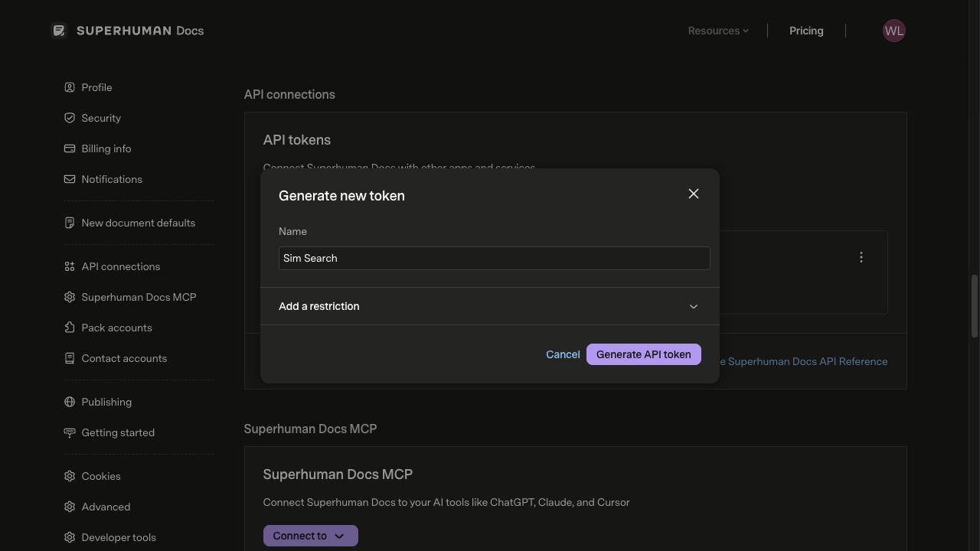
Task: Click the API connections icon
Action: 70,266
